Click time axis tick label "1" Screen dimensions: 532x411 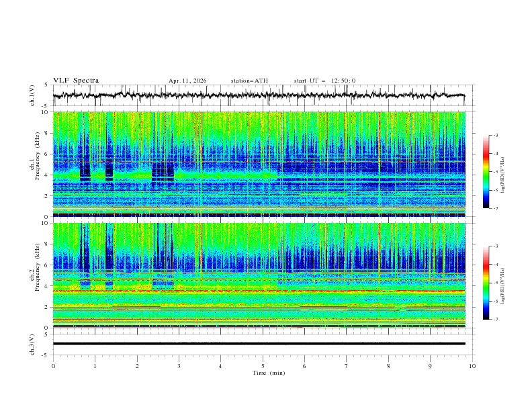click(95, 366)
